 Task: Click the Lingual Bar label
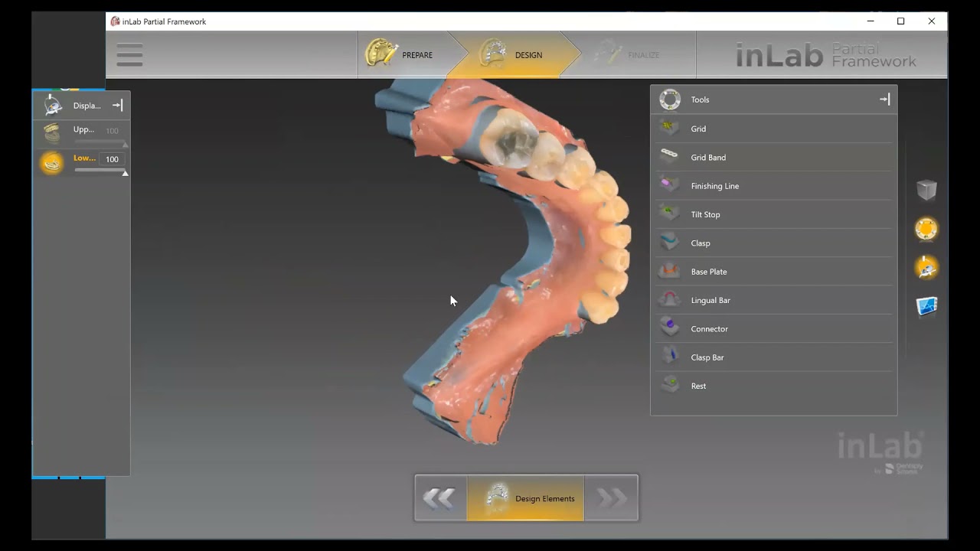(710, 300)
